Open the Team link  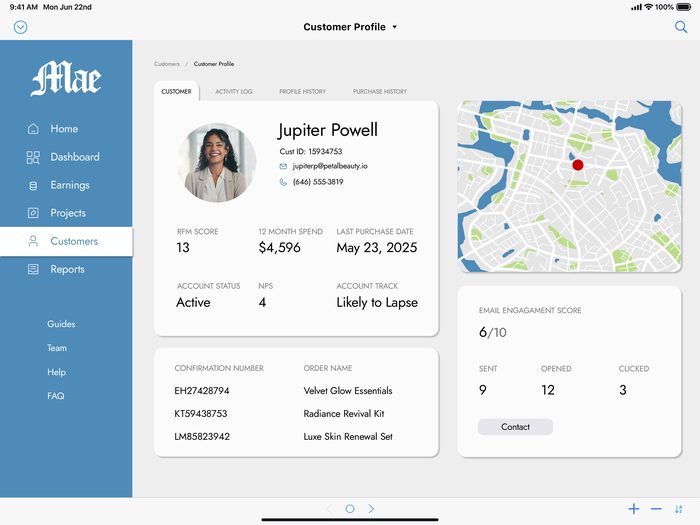(57, 348)
